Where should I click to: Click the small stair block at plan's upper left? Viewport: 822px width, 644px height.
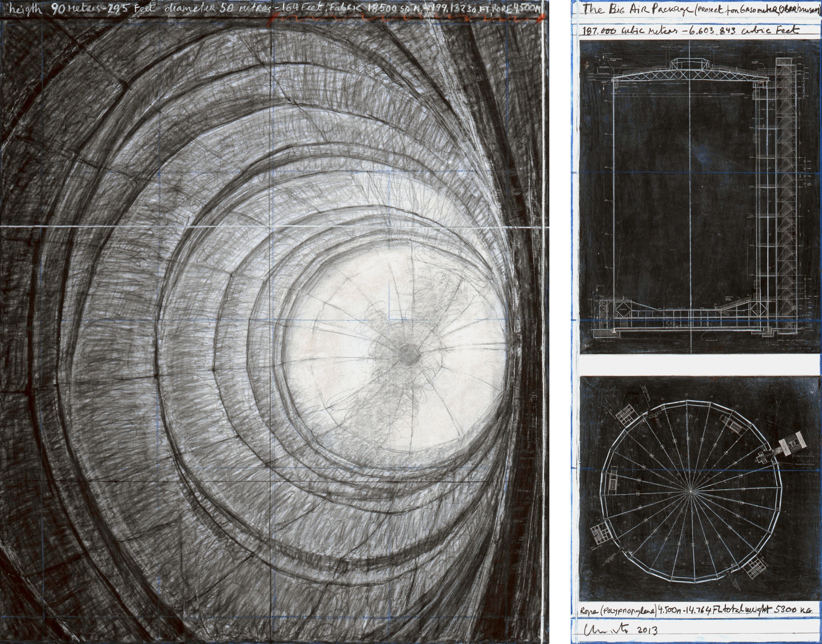[x=627, y=414]
